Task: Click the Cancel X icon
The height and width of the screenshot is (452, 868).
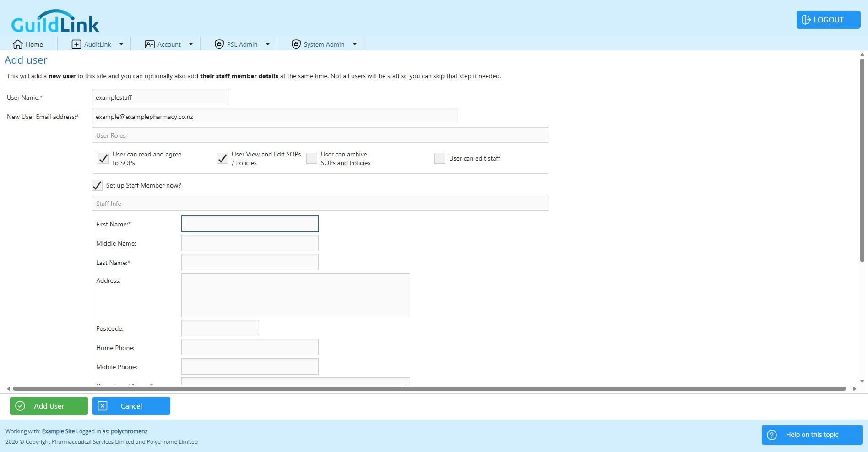Action: click(x=103, y=406)
